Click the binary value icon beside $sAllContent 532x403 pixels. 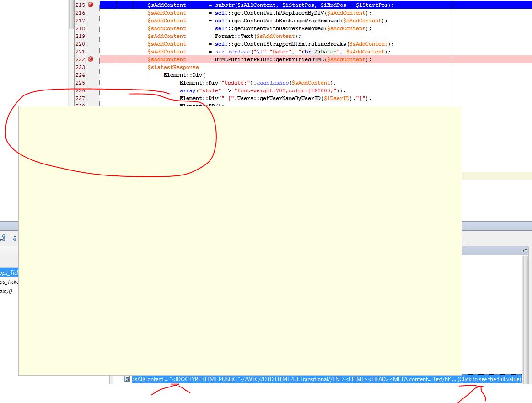[127, 379]
